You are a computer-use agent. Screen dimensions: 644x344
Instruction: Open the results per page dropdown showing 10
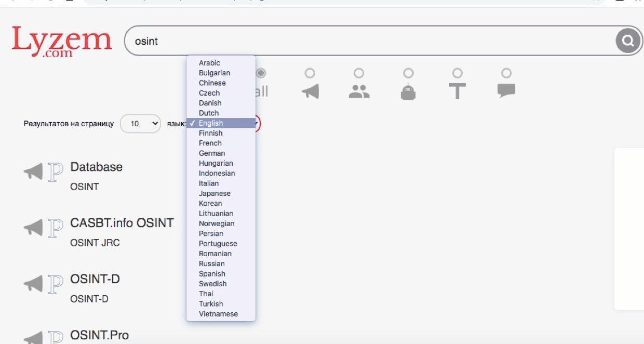[x=140, y=124]
